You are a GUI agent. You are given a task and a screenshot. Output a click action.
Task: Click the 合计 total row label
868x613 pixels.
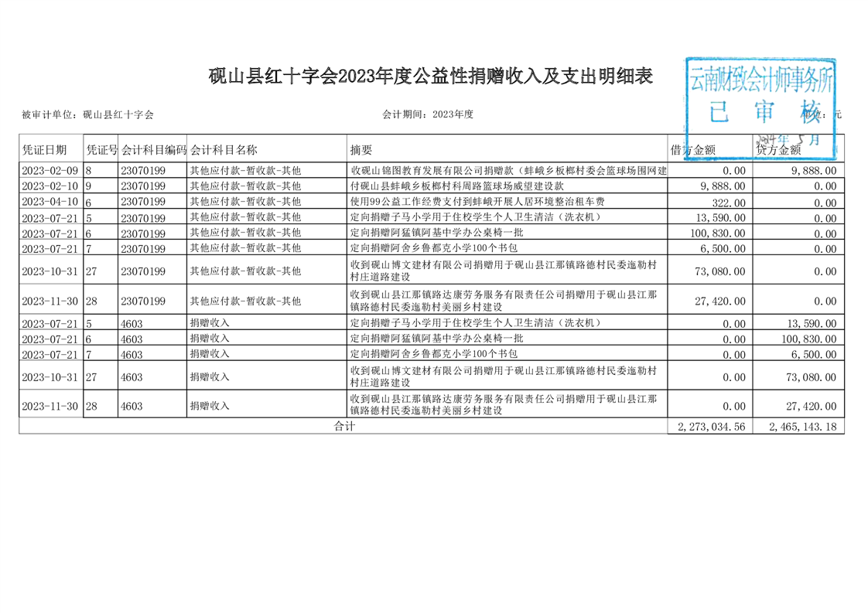344,426
